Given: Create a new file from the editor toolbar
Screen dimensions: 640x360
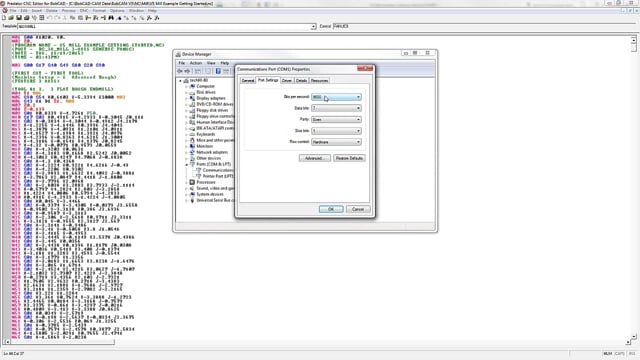Looking at the screenshot, I should click(4, 18).
